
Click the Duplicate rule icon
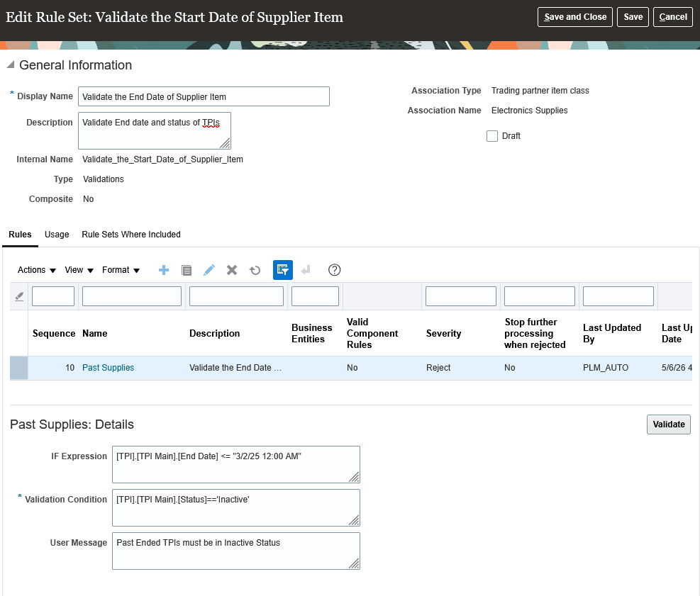tap(187, 270)
